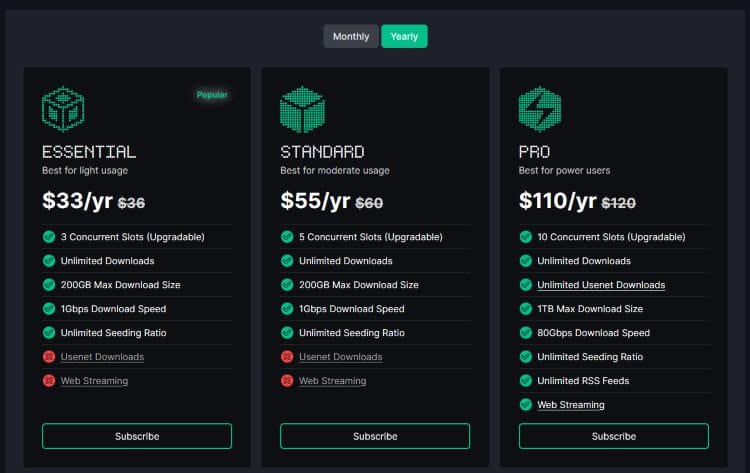Click the struck-through $60 price

coord(369,203)
